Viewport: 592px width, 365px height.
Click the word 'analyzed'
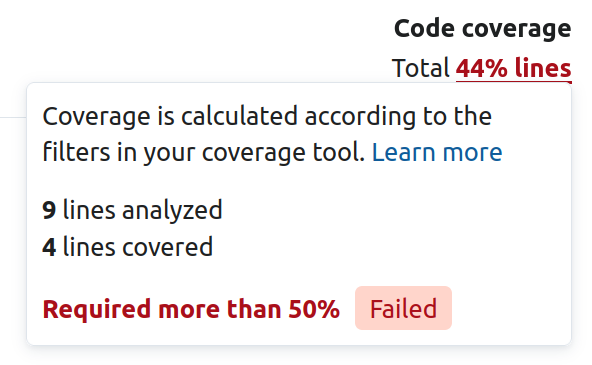[172, 211]
